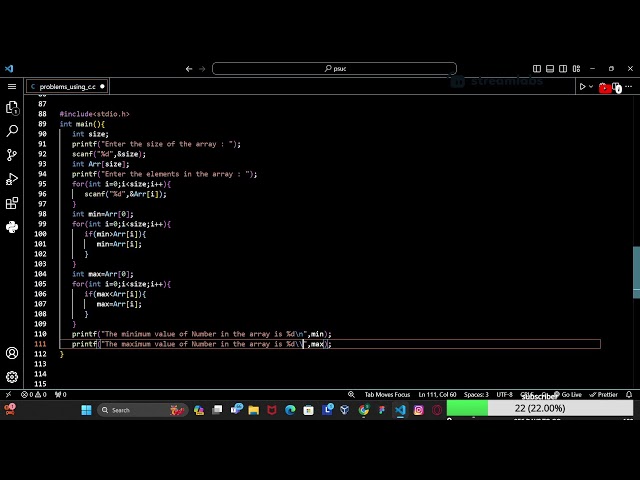Open the Source Control view
Screen dimensions: 640x480
point(12,155)
